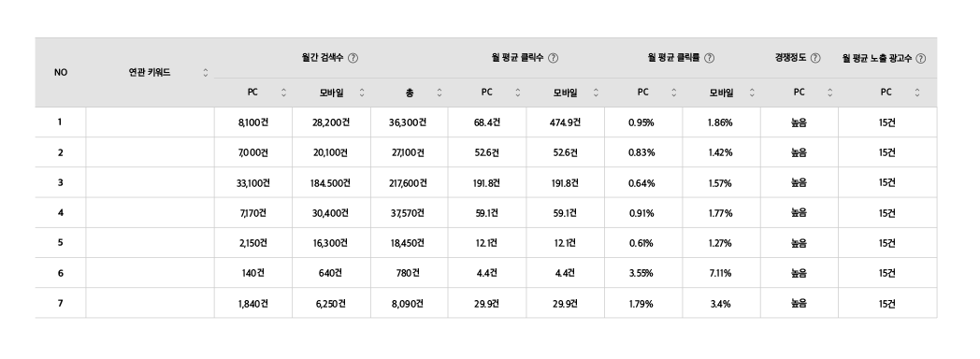The height and width of the screenshot is (359, 980).
Task: Select the 474.9건 mobile clicks cell
Action: 565,122
